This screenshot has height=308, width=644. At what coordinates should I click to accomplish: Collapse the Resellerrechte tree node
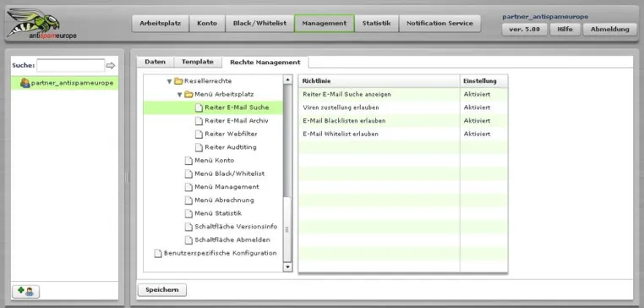[169, 81]
